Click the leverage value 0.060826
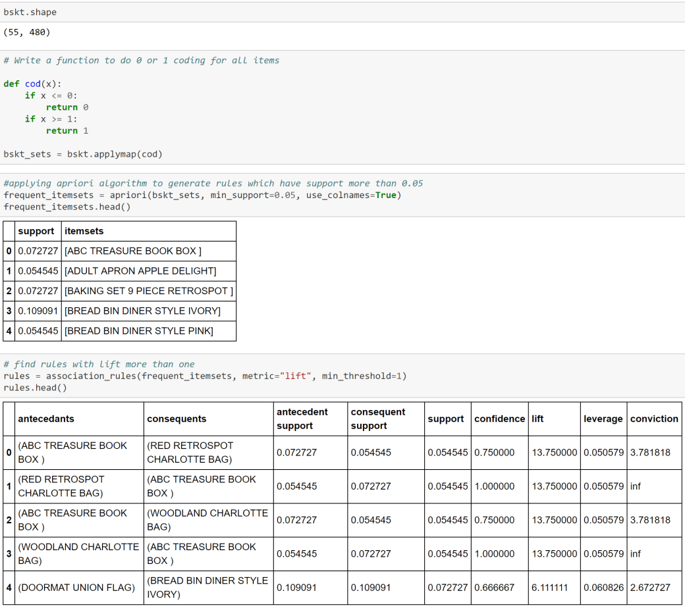The width and height of the screenshot is (685, 616). [604, 588]
